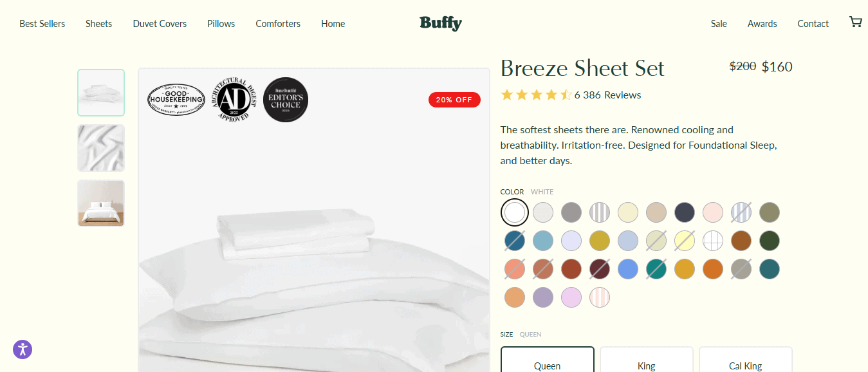
Task: Open the Duvet Covers menu
Action: 160,24
